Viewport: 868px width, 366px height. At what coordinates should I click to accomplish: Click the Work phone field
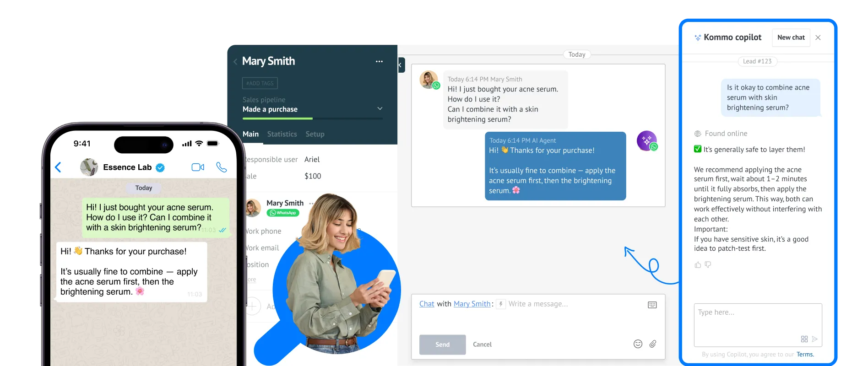click(262, 231)
